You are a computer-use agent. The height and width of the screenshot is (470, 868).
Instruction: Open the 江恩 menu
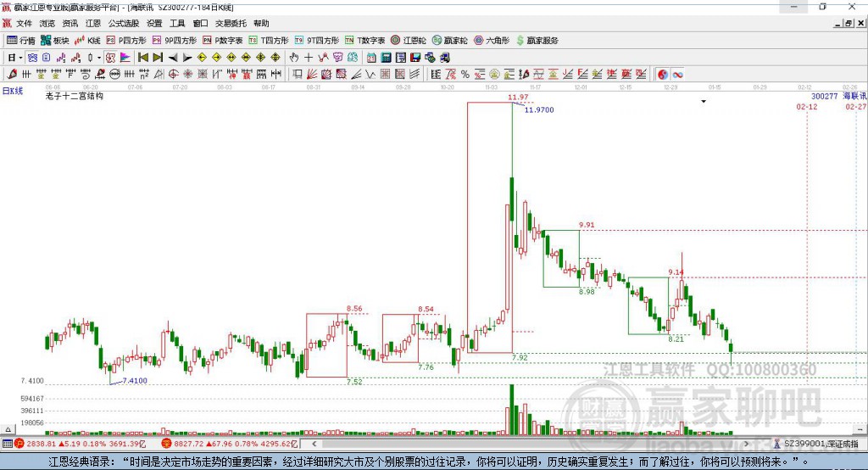point(93,23)
